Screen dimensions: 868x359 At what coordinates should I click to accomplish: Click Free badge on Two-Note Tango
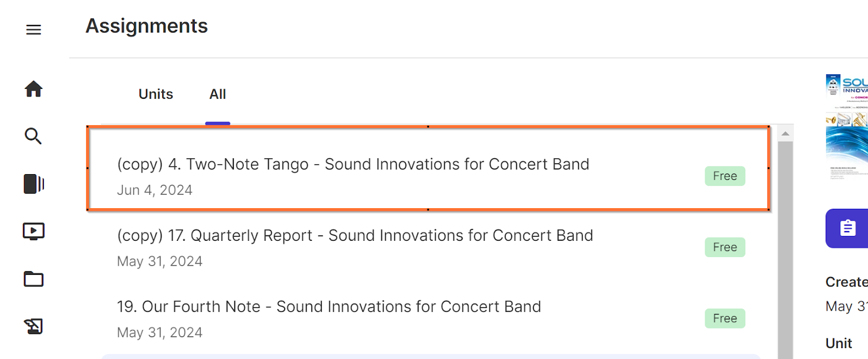pyautogui.click(x=725, y=176)
